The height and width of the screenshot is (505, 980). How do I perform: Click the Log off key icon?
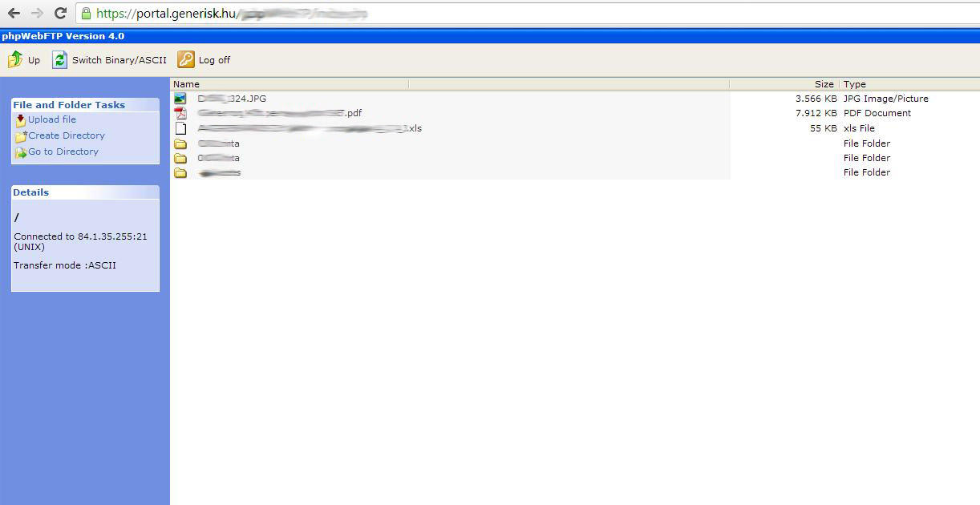point(186,59)
